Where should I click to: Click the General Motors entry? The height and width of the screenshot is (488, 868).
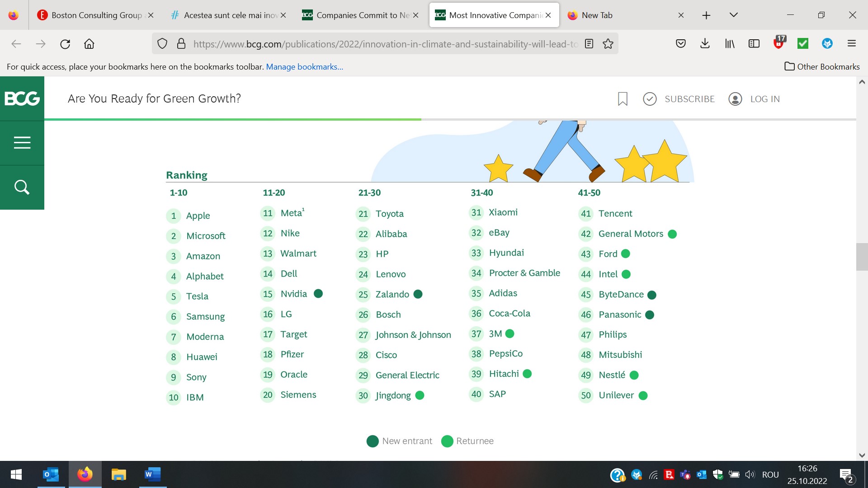click(x=627, y=234)
